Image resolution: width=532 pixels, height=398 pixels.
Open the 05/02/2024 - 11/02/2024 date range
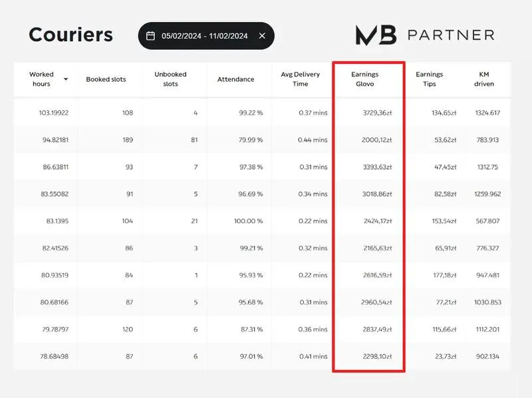point(204,36)
